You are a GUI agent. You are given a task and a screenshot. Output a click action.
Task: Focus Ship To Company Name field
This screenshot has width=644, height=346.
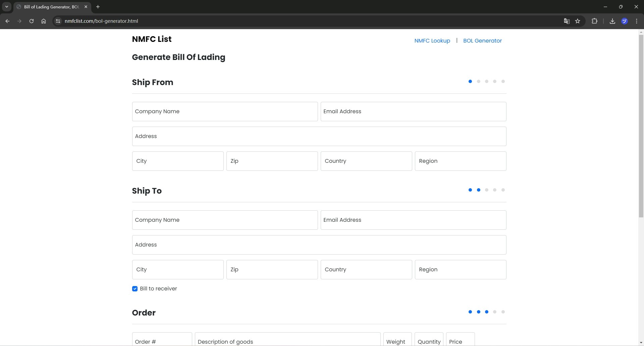pyautogui.click(x=225, y=220)
